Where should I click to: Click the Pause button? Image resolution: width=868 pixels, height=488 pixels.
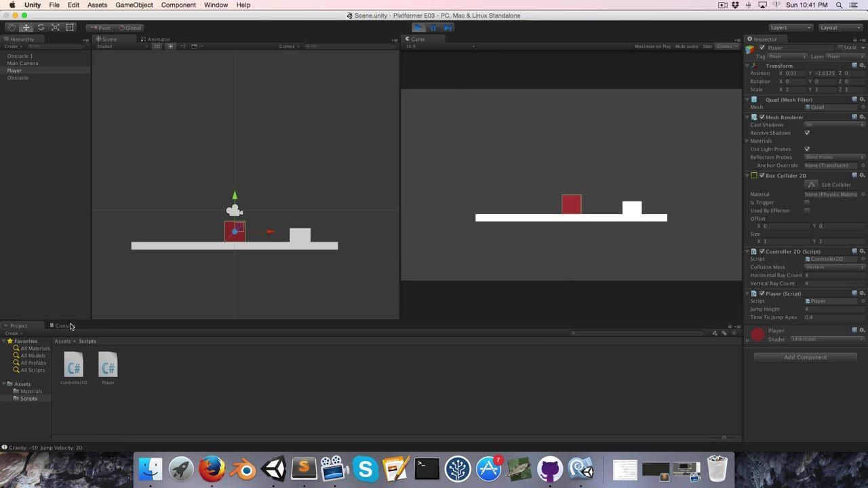[433, 28]
